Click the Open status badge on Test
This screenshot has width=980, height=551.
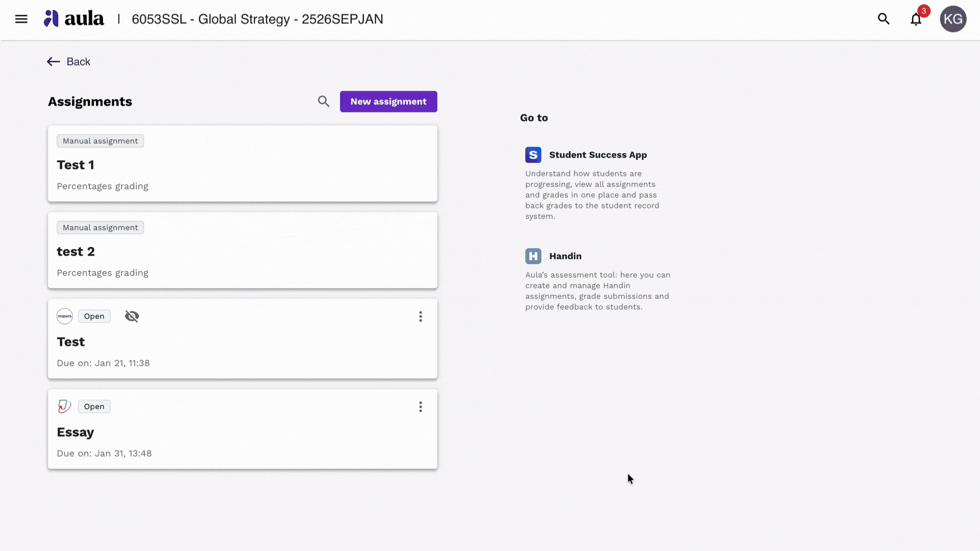(94, 316)
